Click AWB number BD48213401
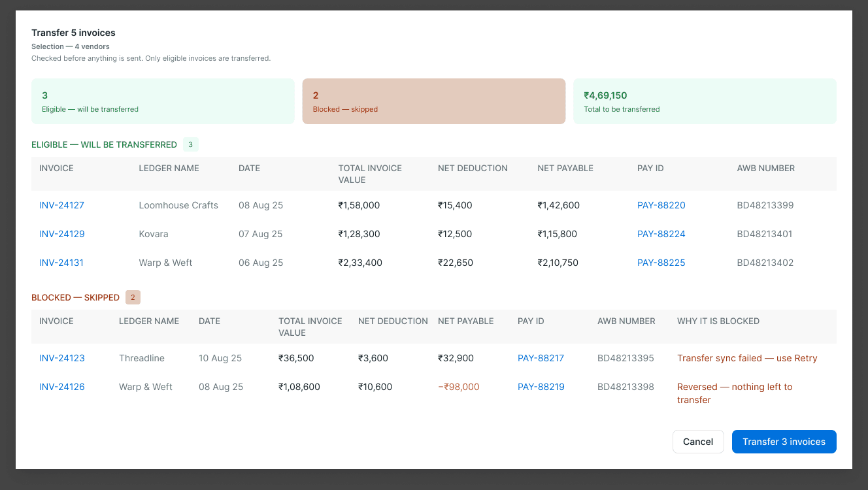The width and height of the screenshot is (868, 490). (x=765, y=234)
